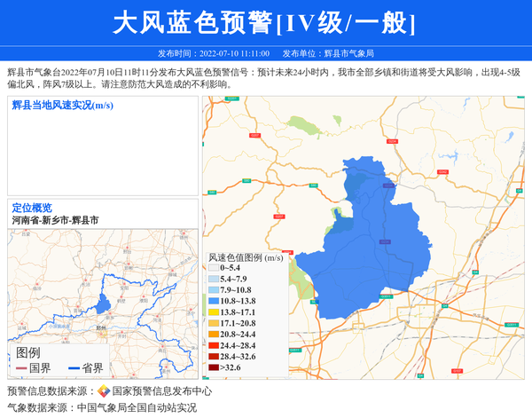Select the blue 10.8~13.8 legend swatch
The width and height of the screenshot is (532, 418).
pos(213,302)
